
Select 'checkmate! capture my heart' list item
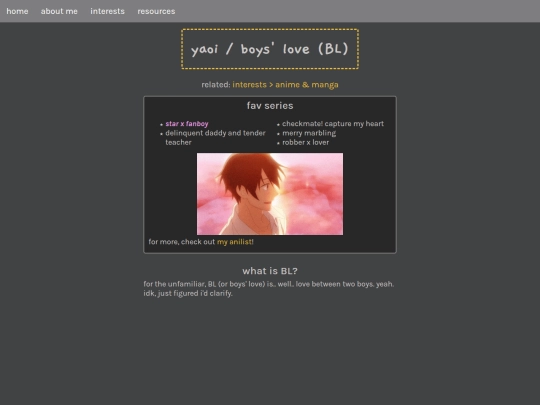point(333,124)
